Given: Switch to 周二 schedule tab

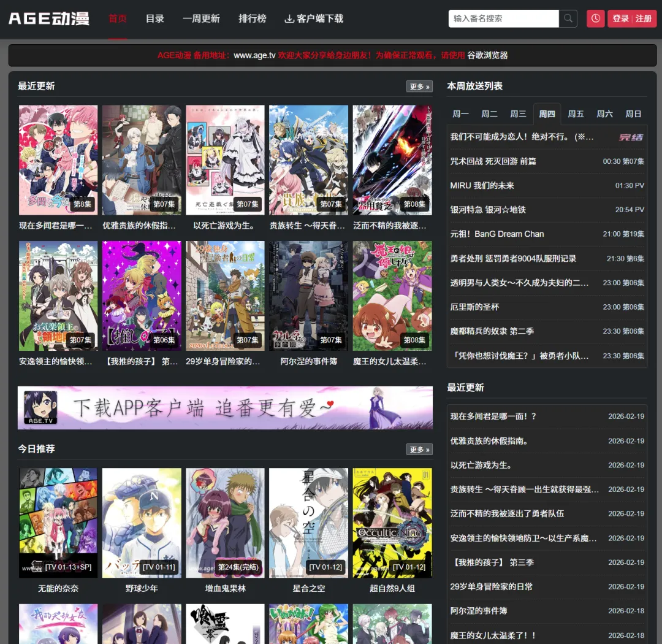Looking at the screenshot, I should click(489, 113).
